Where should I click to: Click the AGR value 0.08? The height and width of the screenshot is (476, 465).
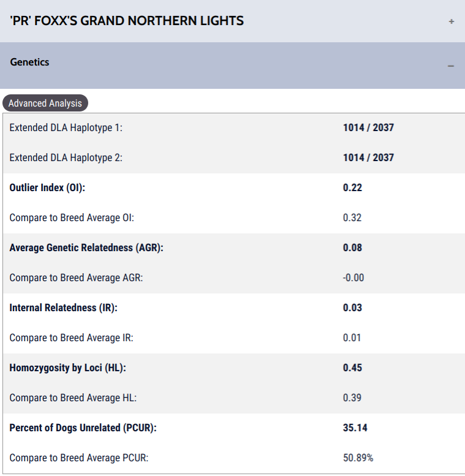[352, 247]
